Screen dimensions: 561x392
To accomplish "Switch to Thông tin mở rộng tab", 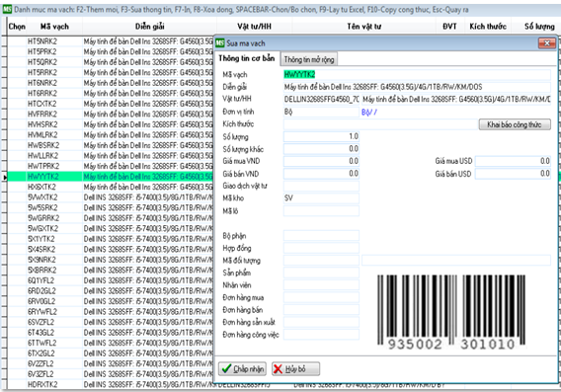I will (x=309, y=59).
